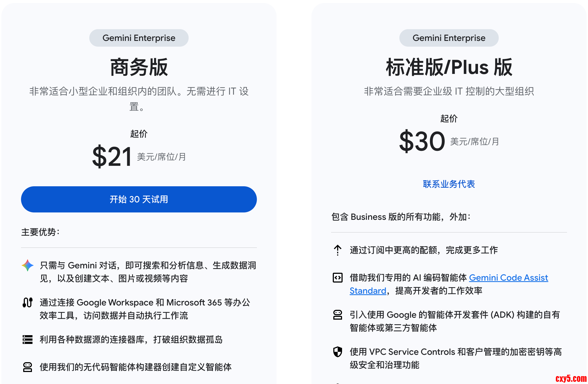Select the 商务版 plan heading
Screen dimensions: 588x384
[139, 67]
